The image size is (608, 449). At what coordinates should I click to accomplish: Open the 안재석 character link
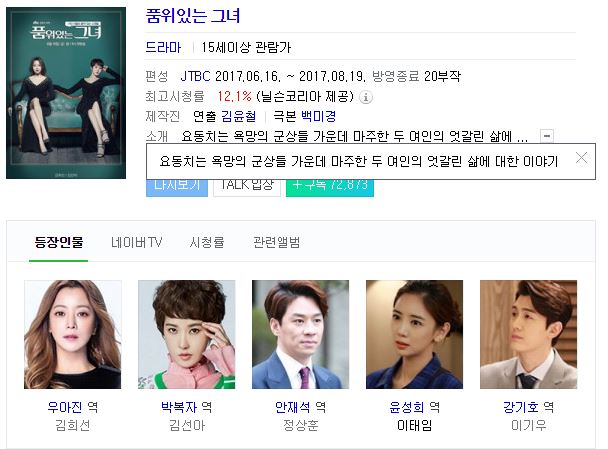tap(292, 407)
